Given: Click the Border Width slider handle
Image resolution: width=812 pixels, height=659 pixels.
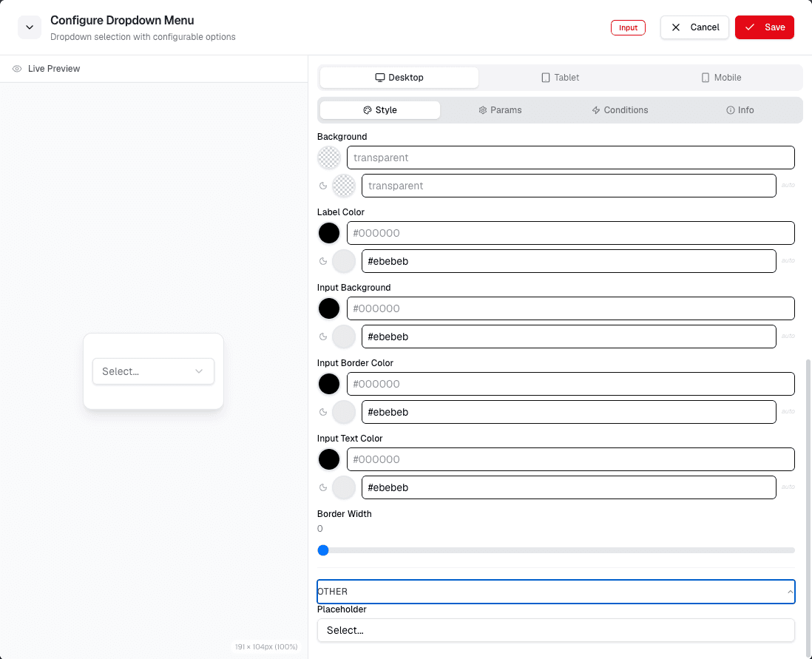Looking at the screenshot, I should 323,550.
